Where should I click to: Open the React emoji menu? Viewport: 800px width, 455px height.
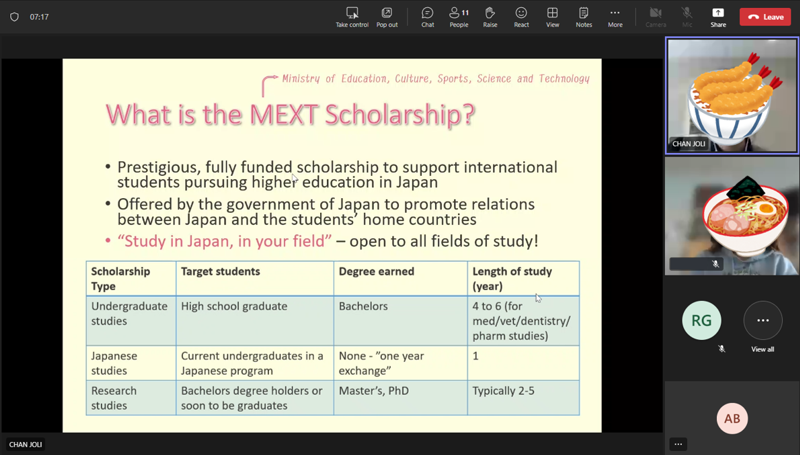pos(521,17)
